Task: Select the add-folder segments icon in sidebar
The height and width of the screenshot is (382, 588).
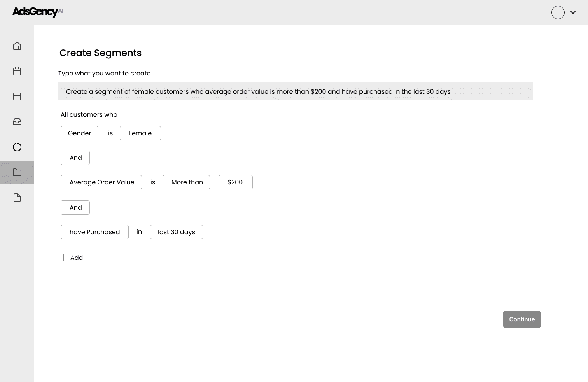Action: pyautogui.click(x=17, y=172)
